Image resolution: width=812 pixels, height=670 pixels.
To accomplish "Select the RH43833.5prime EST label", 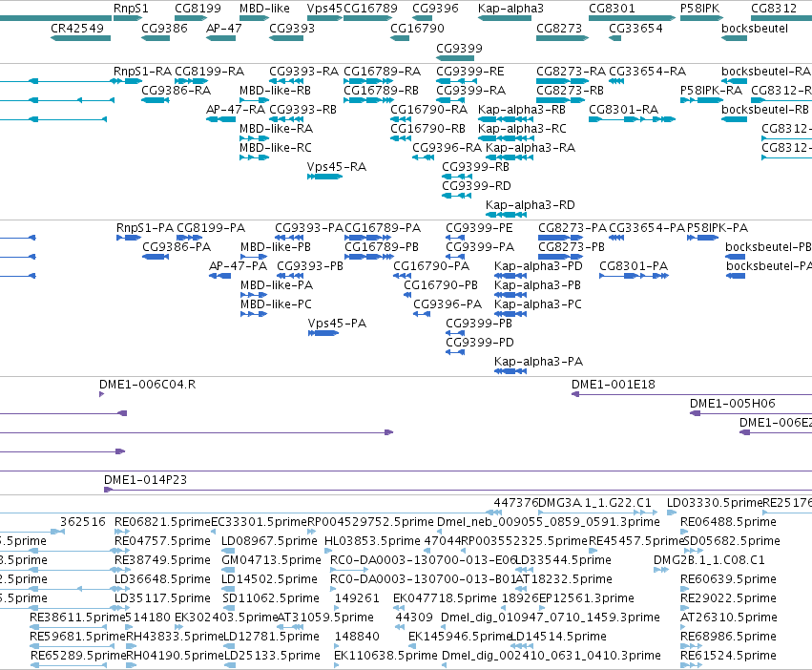I will tap(175, 637).
